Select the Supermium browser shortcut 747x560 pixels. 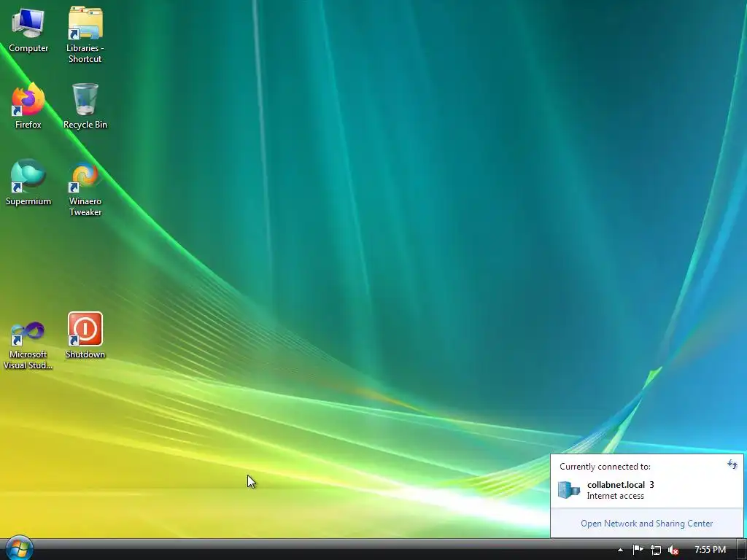tap(28, 183)
